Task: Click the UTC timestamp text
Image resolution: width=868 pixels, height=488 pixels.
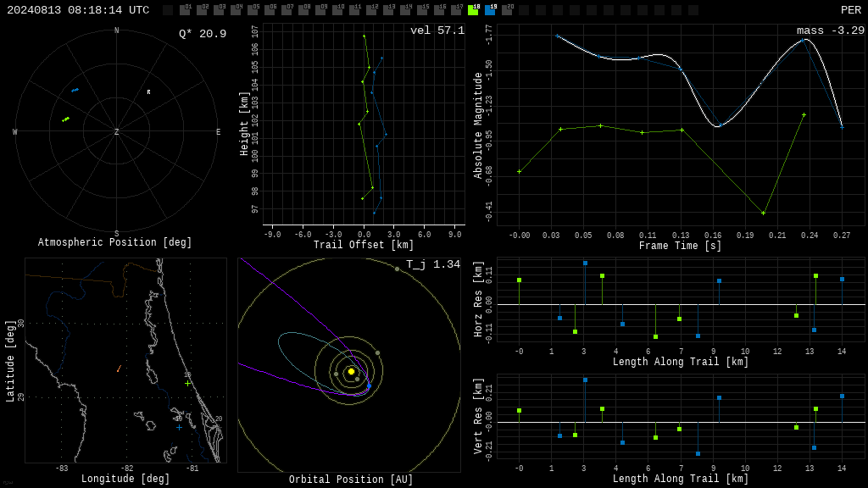Action: point(78,10)
